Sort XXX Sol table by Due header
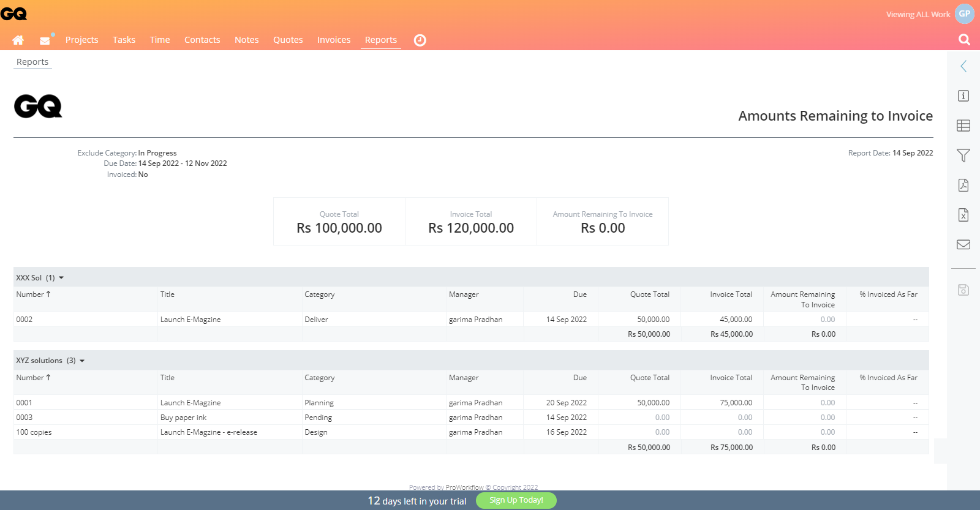The height and width of the screenshot is (510, 980). tap(580, 294)
